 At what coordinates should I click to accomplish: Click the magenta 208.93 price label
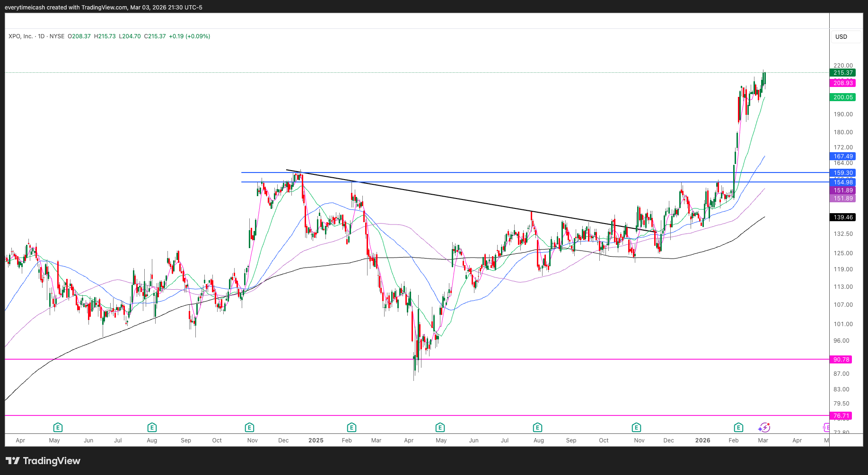[x=843, y=83]
